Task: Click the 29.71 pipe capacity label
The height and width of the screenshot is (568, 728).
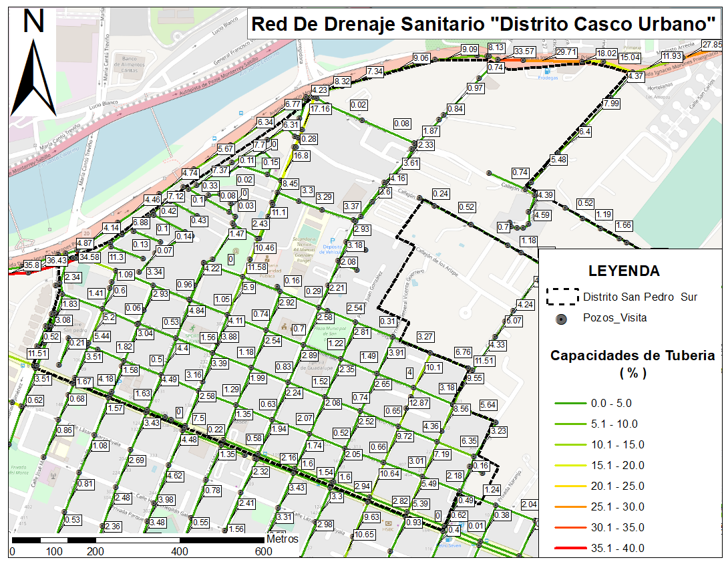Action: click(566, 52)
